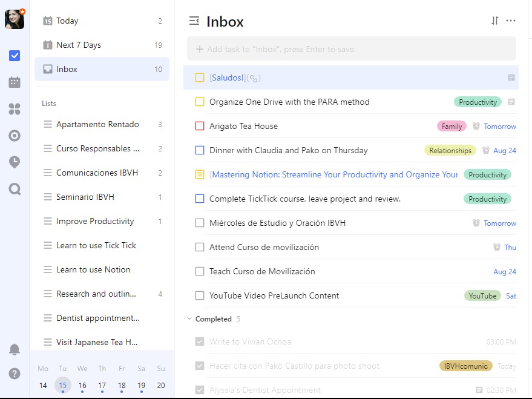Open the Mastering Notion link task
This screenshot has height=399, width=532.
click(x=333, y=175)
